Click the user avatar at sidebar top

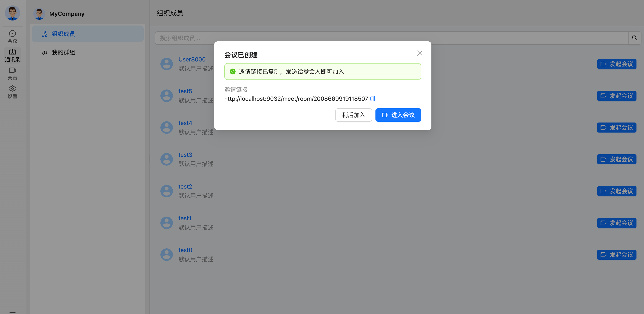tap(13, 13)
